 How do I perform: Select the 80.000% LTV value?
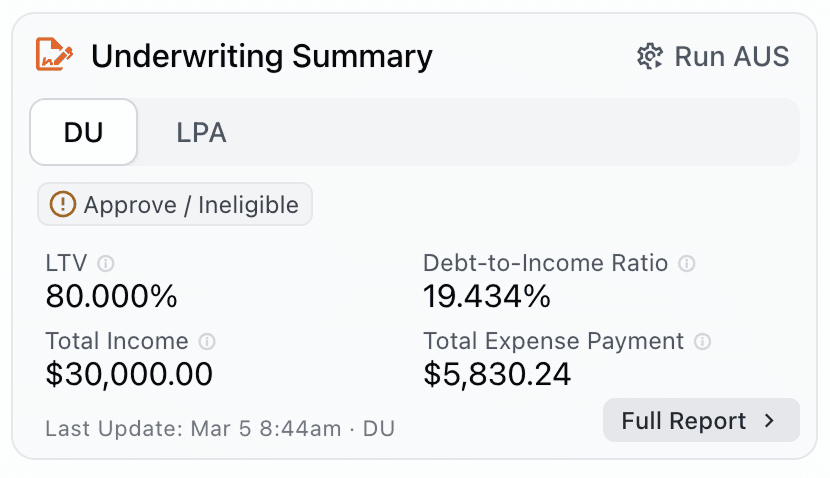tap(111, 296)
